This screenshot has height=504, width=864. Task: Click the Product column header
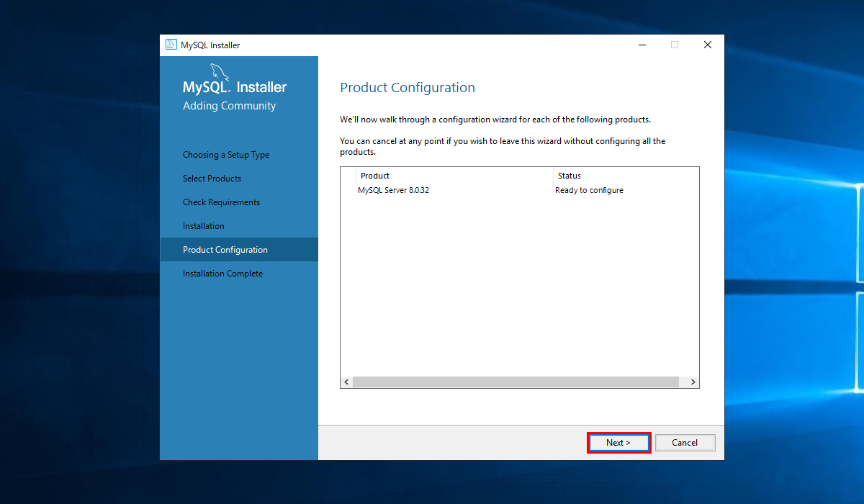coord(454,176)
